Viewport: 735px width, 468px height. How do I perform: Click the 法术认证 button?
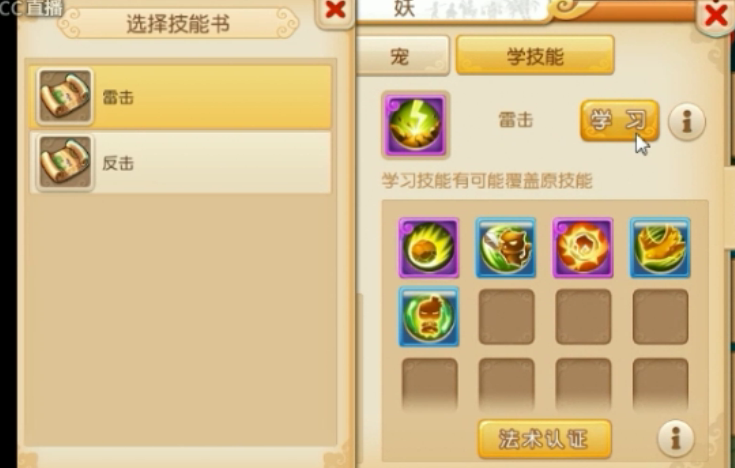click(544, 439)
